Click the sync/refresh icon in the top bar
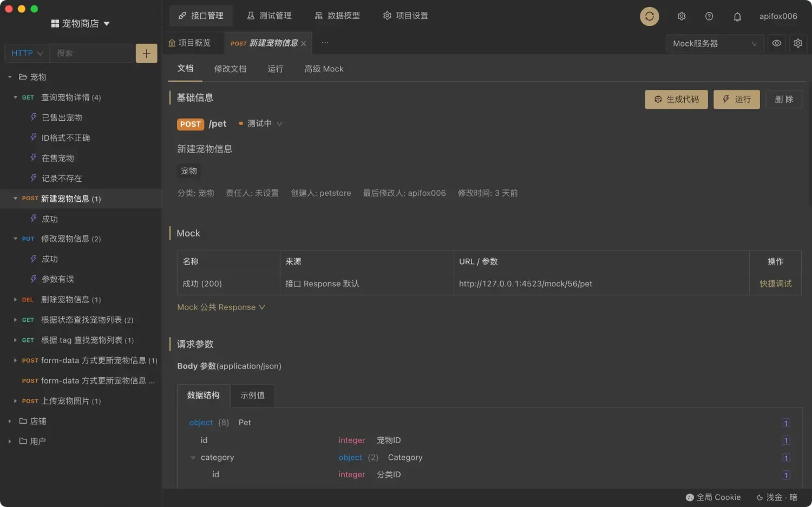The height and width of the screenshot is (507, 812). (649, 16)
